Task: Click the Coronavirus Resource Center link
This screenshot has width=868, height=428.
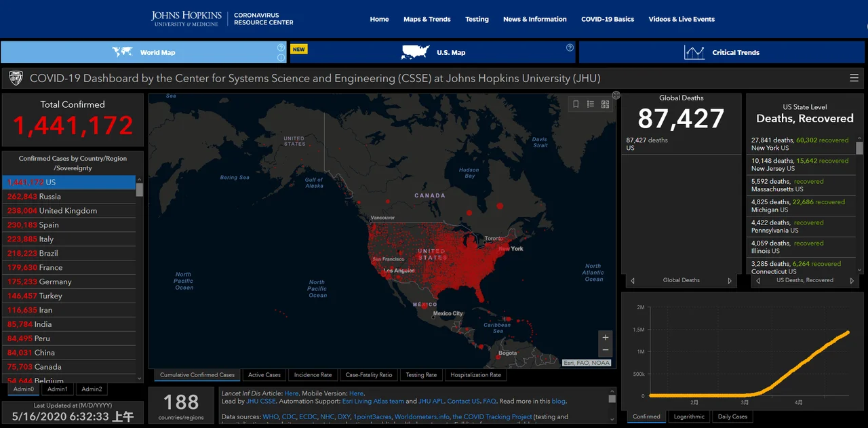Action: click(x=264, y=18)
